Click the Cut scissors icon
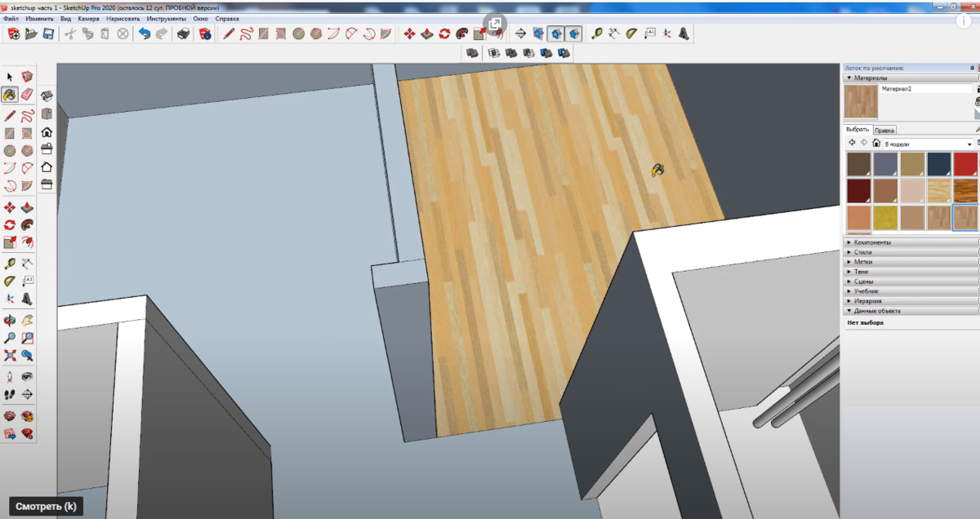 [69, 33]
